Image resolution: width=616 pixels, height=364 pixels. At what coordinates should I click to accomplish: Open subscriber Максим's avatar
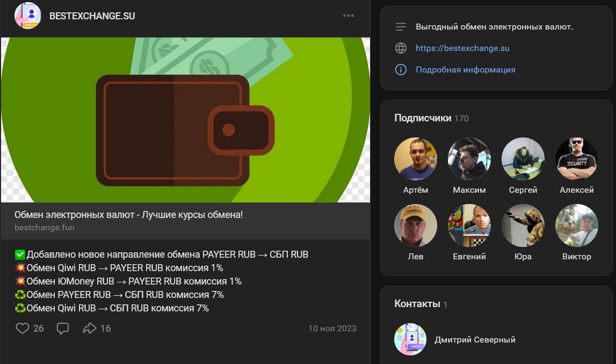click(469, 158)
